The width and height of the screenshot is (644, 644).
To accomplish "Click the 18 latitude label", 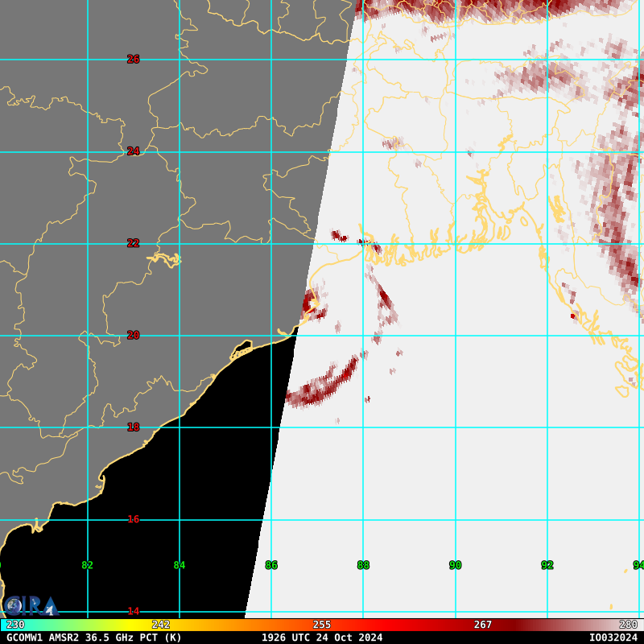I will point(133,427).
